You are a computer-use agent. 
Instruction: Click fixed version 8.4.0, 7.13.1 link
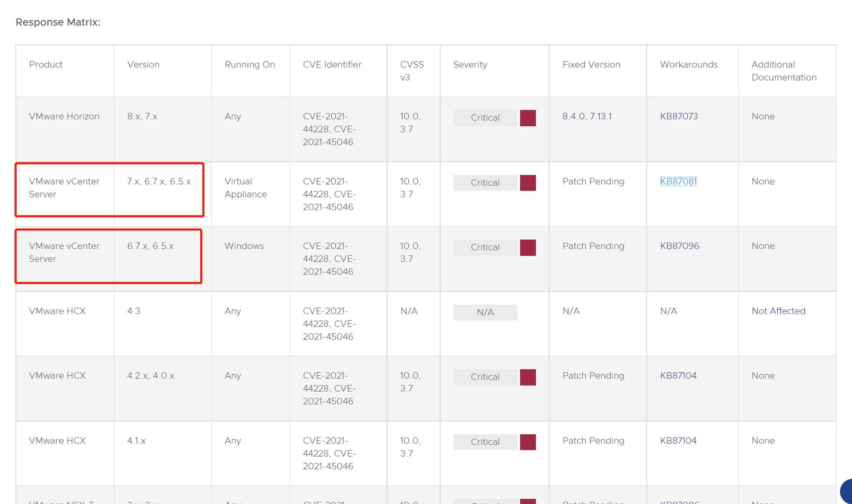(x=587, y=116)
